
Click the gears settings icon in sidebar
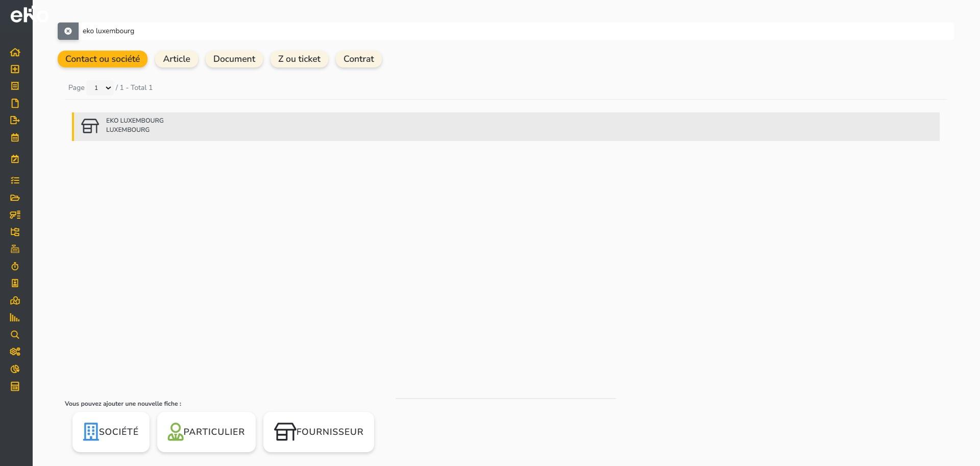click(x=15, y=352)
